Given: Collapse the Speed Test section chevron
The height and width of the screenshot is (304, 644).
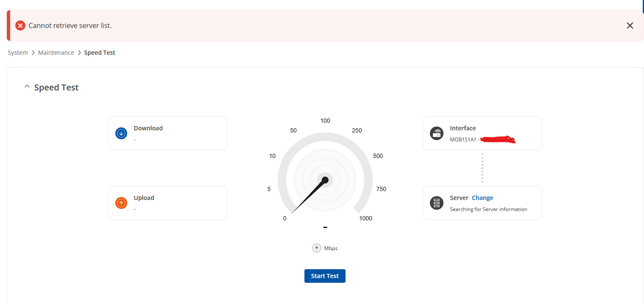Looking at the screenshot, I should coord(27,87).
